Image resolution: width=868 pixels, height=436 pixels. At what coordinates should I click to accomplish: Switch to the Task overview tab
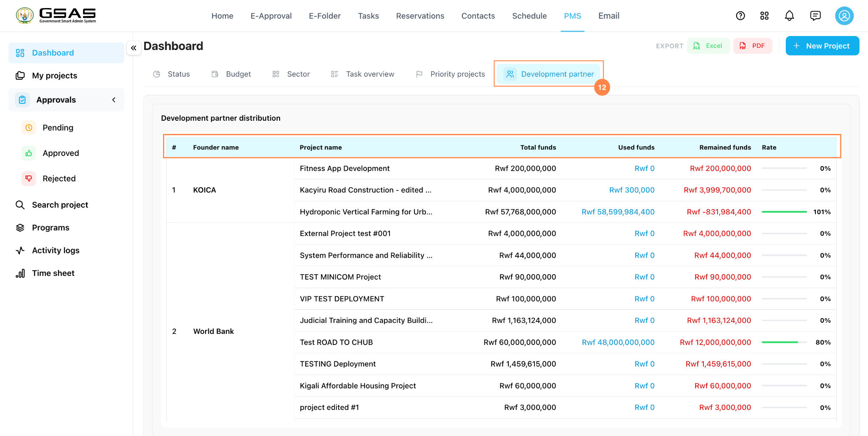tap(363, 74)
